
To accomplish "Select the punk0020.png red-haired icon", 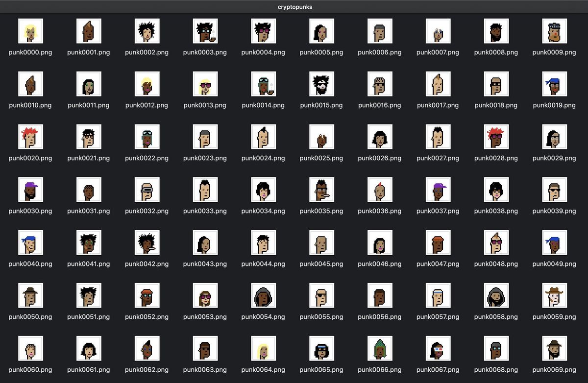I will point(30,137).
